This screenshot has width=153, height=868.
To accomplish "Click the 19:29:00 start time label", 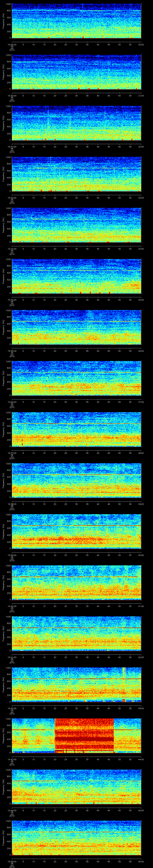I will (12, 44).
